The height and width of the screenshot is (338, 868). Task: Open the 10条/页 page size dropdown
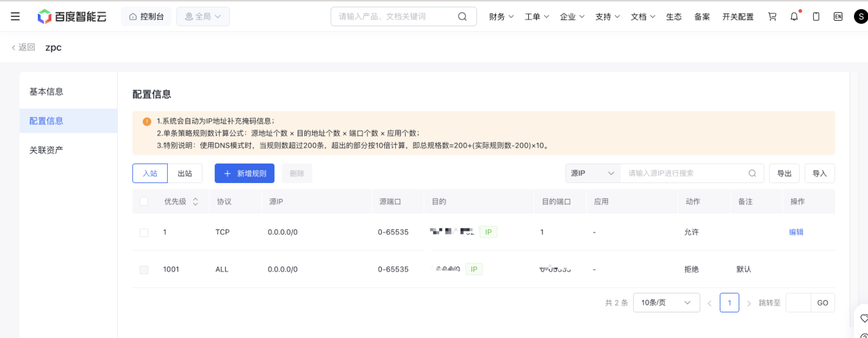point(666,303)
